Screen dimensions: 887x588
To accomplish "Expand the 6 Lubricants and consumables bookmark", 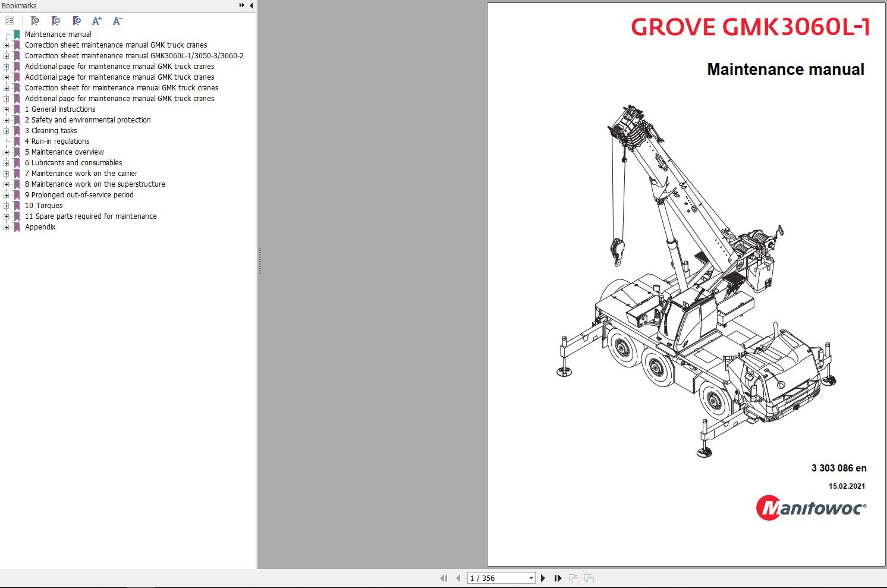I will [x=6, y=163].
